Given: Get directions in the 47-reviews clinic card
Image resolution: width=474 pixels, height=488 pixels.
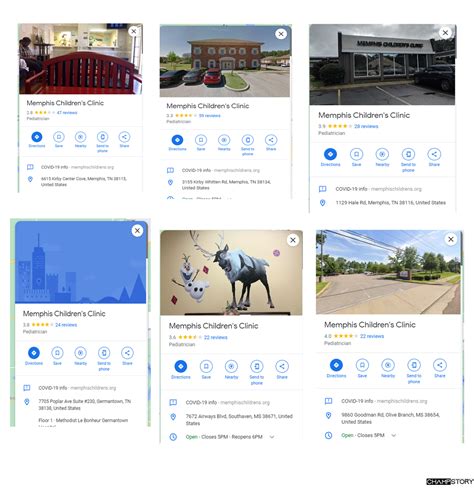Looking at the screenshot, I should coord(37,137).
